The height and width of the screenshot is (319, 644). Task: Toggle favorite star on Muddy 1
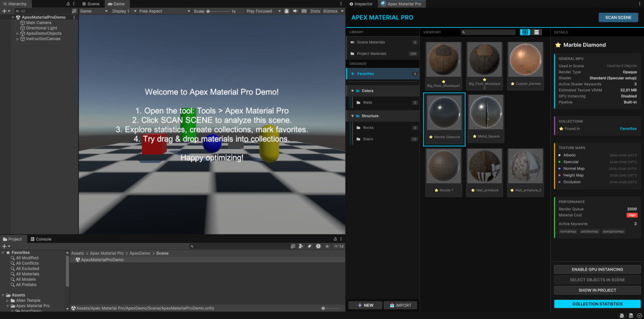pos(435,190)
